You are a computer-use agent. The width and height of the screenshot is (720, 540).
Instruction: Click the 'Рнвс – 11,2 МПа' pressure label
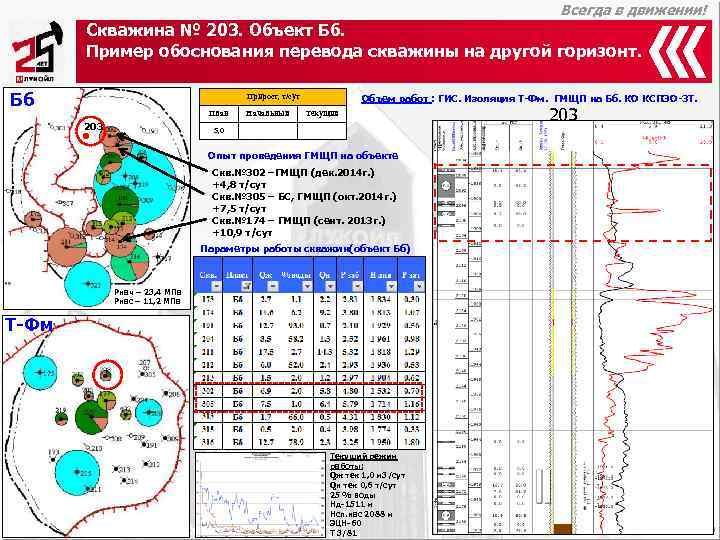(147, 301)
